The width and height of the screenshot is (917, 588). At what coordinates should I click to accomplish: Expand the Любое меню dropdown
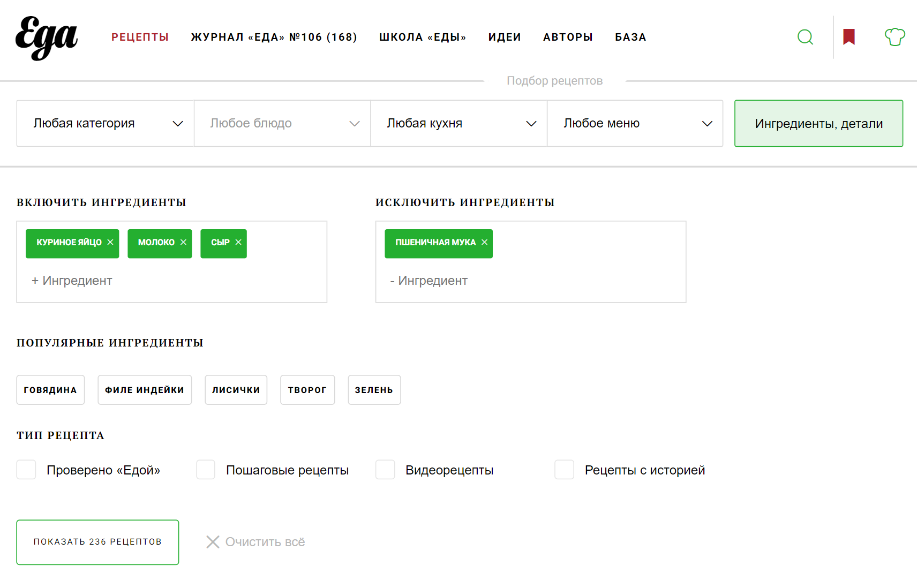point(635,123)
